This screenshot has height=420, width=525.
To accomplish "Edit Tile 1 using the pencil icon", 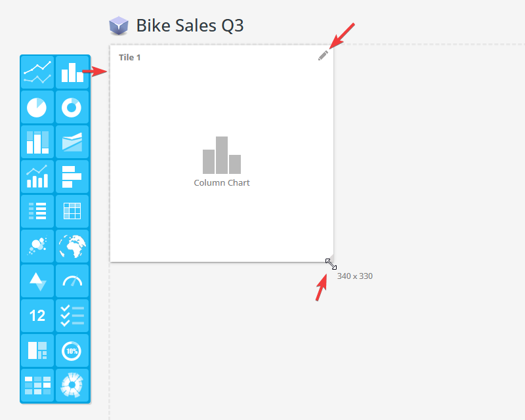I will [x=322, y=56].
